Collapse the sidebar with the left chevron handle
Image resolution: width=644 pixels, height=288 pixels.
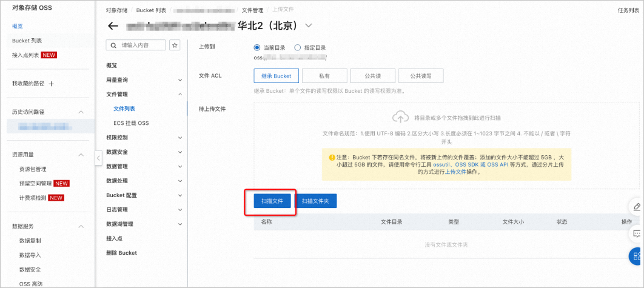[x=99, y=158]
